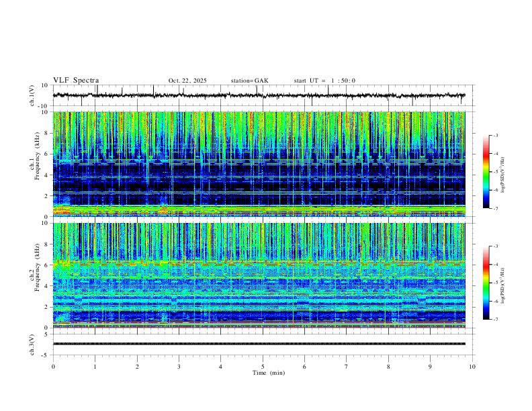Click the ch.2 spectrogram color scale bar

(486, 283)
